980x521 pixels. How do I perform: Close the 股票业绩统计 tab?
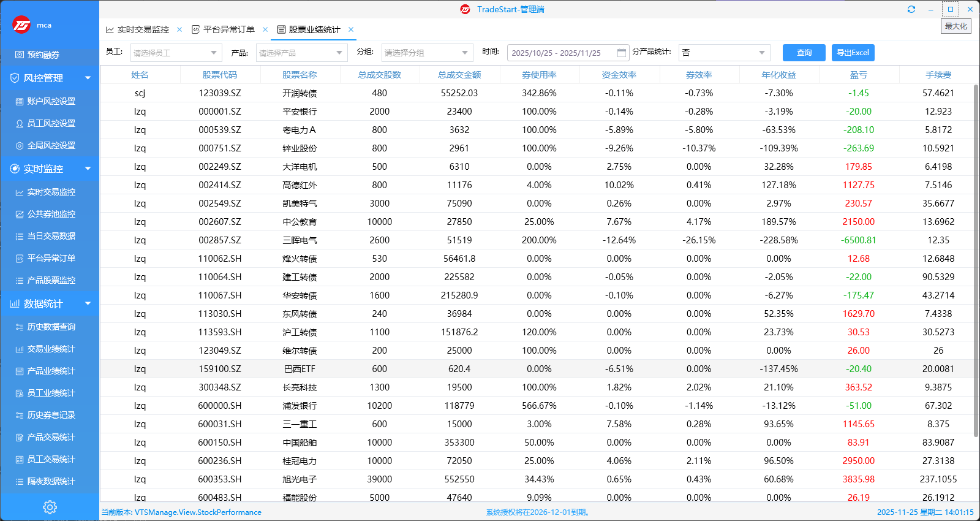tap(351, 29)
